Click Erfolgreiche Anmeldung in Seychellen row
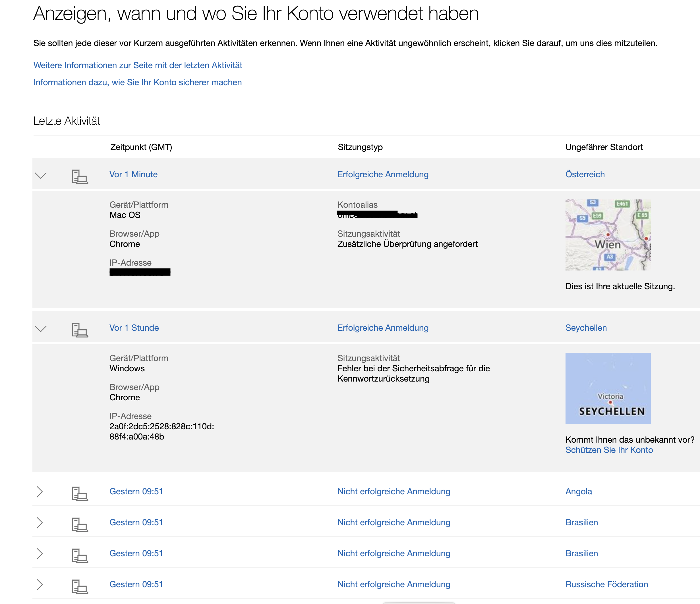 (x=383, y=328)
